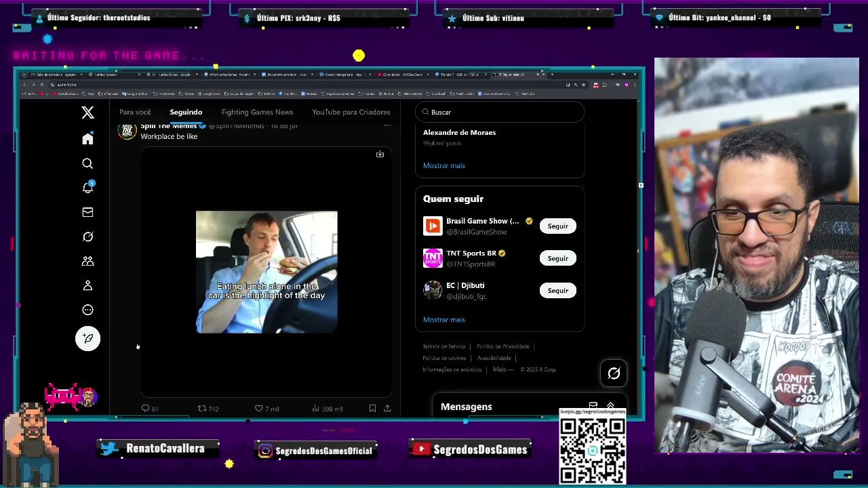868x488 pixels.
Task: Open the YouTube para Criadores tab
Action: pos(351,112)
